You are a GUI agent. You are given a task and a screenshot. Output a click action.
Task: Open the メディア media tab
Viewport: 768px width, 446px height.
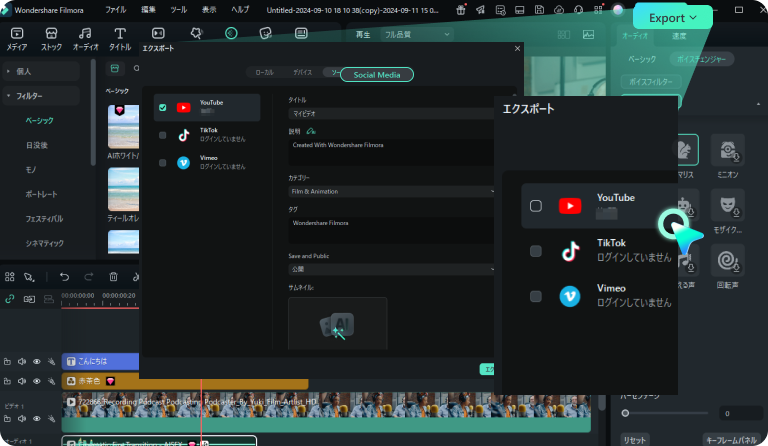point(17,39)
